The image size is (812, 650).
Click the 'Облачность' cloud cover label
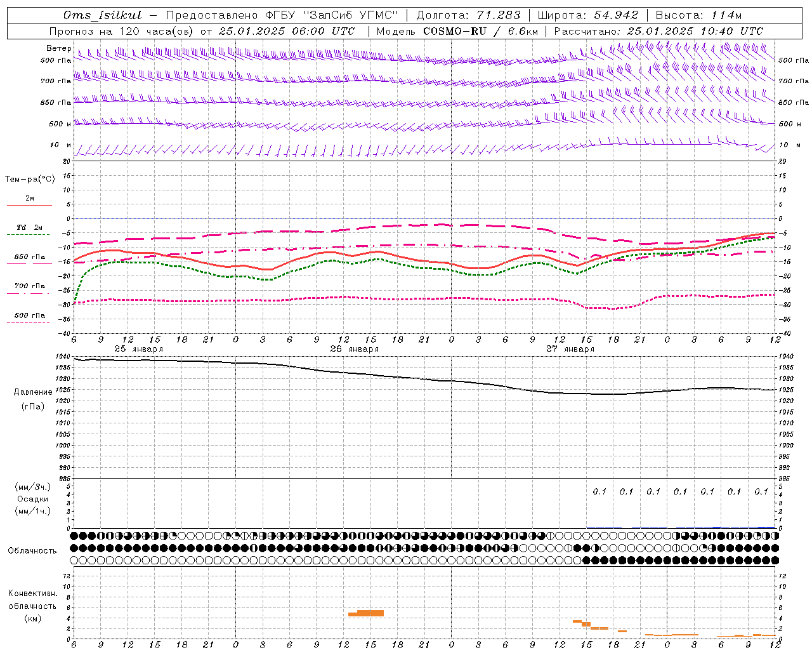tap(32, 551)
